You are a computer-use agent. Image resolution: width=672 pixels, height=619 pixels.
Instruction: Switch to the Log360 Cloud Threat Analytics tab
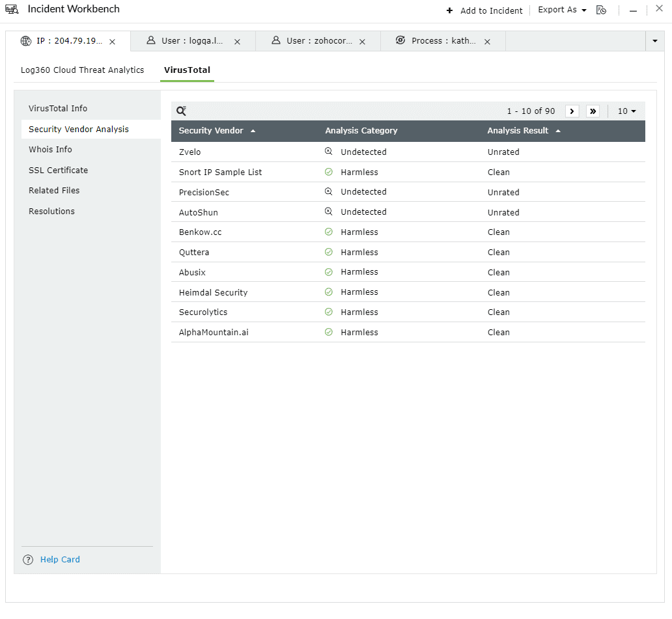coord(82,70)
